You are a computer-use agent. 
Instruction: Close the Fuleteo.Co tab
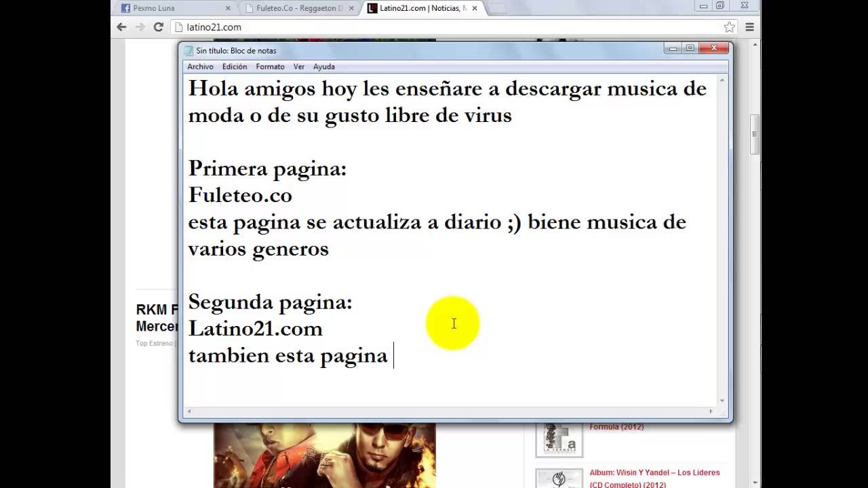pyautogui.click(x=351, y=8)
